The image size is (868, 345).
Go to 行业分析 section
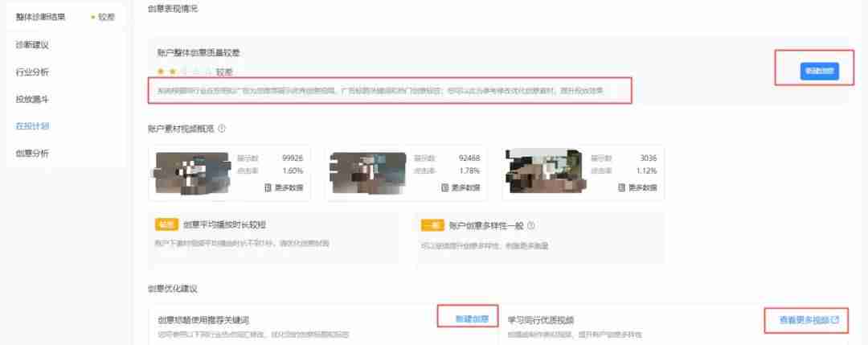(x=32, y=72)
